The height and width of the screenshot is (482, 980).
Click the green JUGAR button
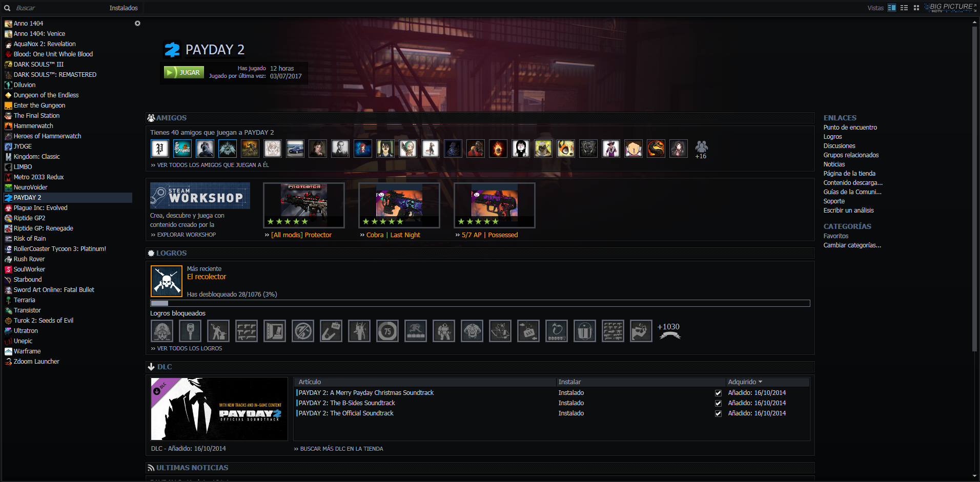point(184,72)
